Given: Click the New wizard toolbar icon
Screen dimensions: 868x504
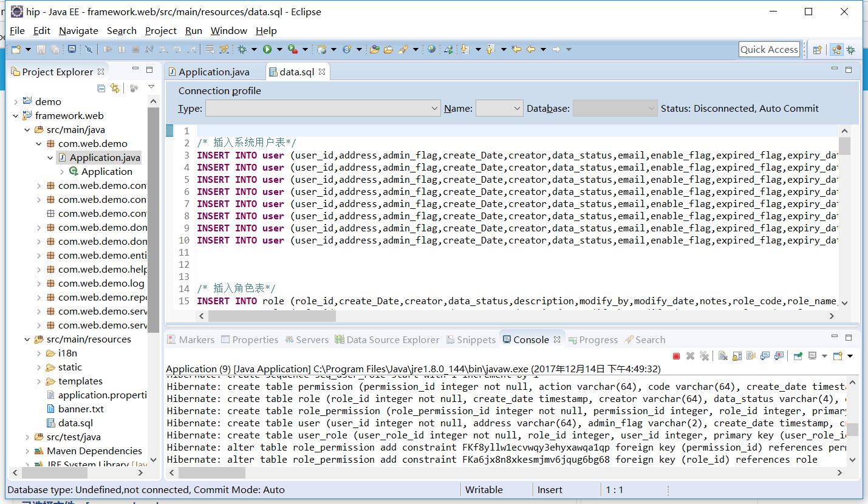Looking at the screenshot, I should coord(16,49).
